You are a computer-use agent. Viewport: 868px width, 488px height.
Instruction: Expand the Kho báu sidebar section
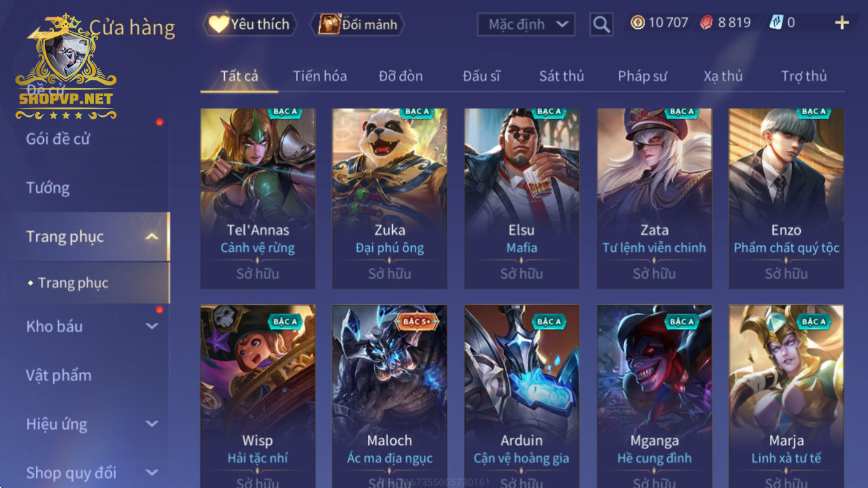coord(151,326)
